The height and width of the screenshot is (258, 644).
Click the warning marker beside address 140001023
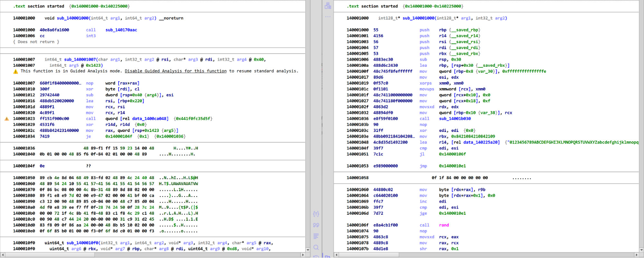click(7, 119)
